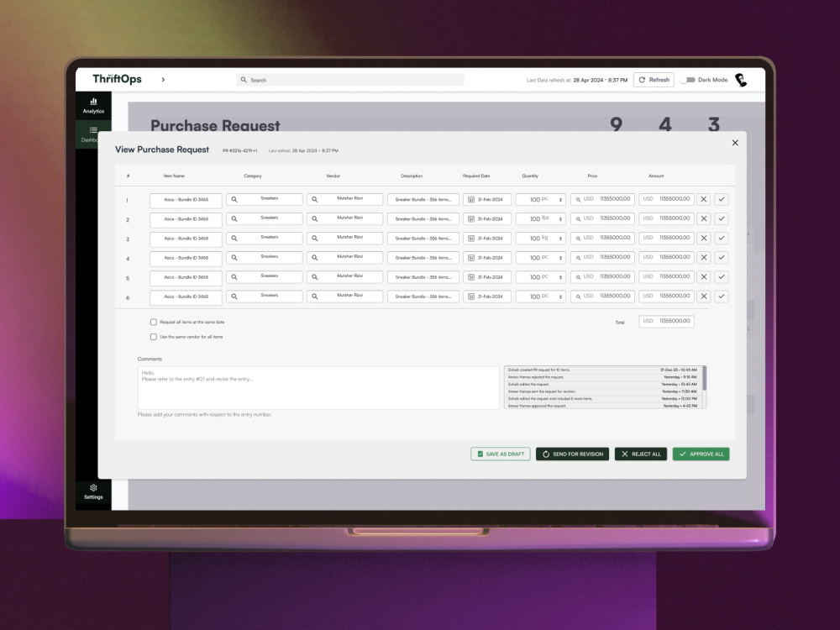
Task: Approve row 6 with checkmark icon
Action: tap(722, 297)
